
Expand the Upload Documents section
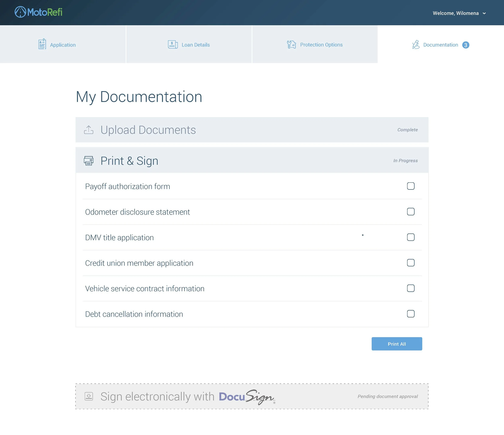(252, 130)
